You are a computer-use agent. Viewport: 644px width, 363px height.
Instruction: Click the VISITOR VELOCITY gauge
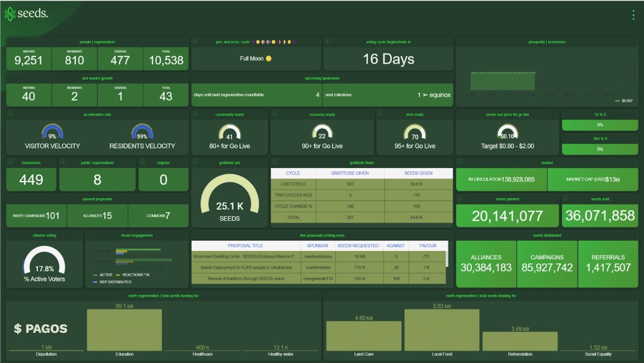[52, 133]
